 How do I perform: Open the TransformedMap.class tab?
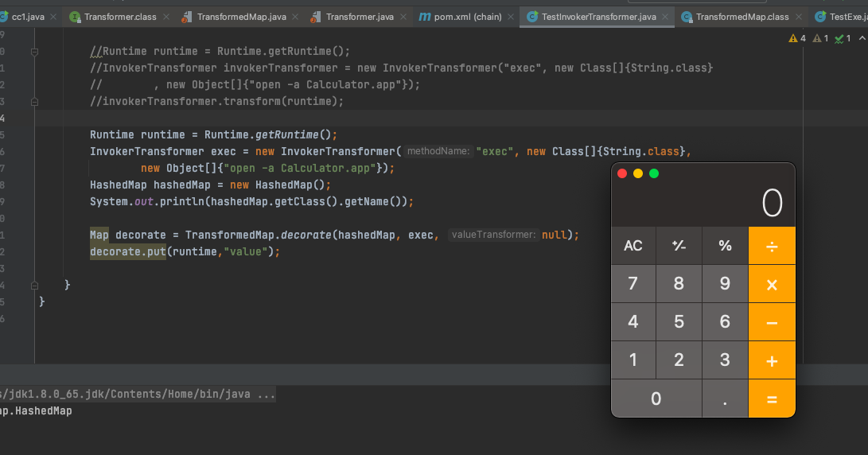click(742, 17)
